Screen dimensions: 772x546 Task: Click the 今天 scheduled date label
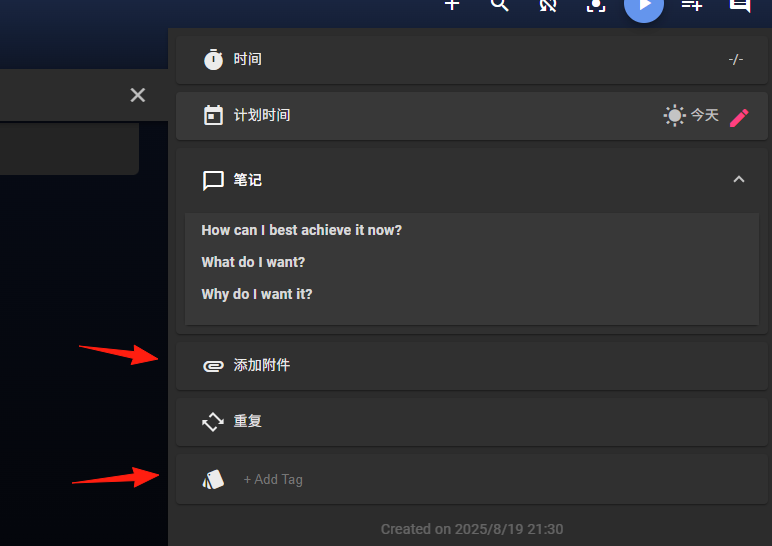(x=705, y=115)
